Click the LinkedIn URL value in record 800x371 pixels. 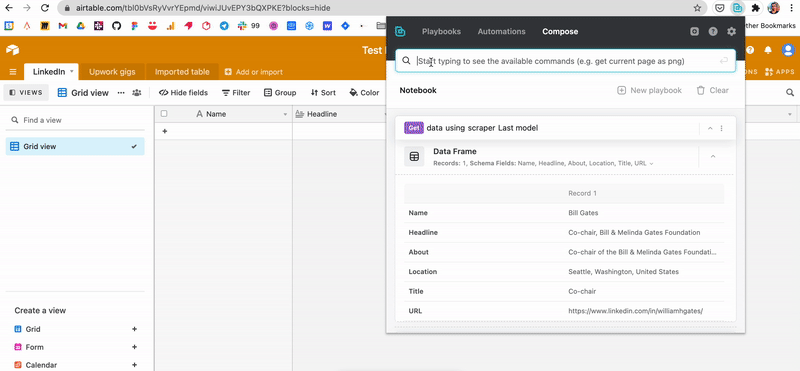point(636,311)
